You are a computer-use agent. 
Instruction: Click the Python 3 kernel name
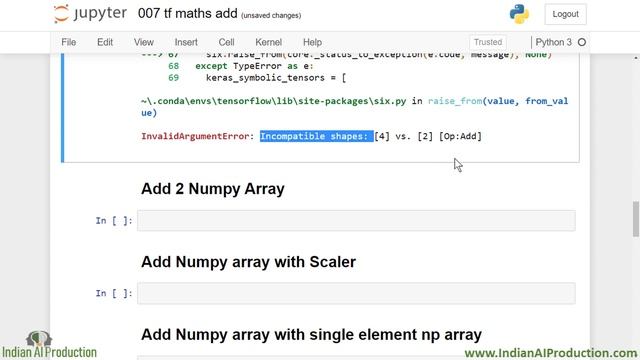click(x=553, y=42)
